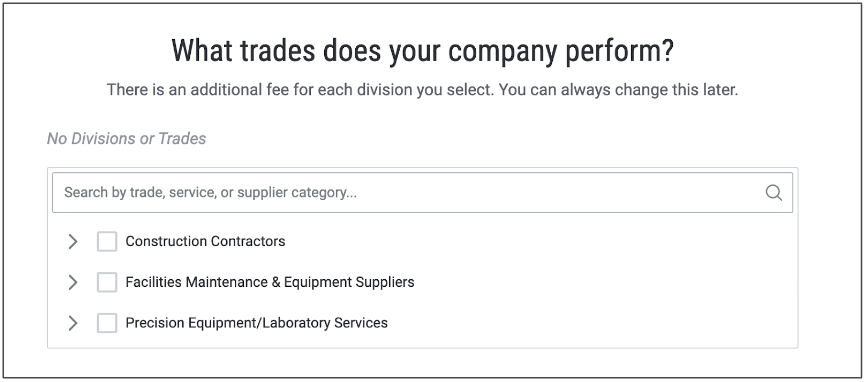Image resolution: width=866 pixels, height=382 pixels.
Task: Expand the Construction Contractors chevron
Action: tap(72, 241)
